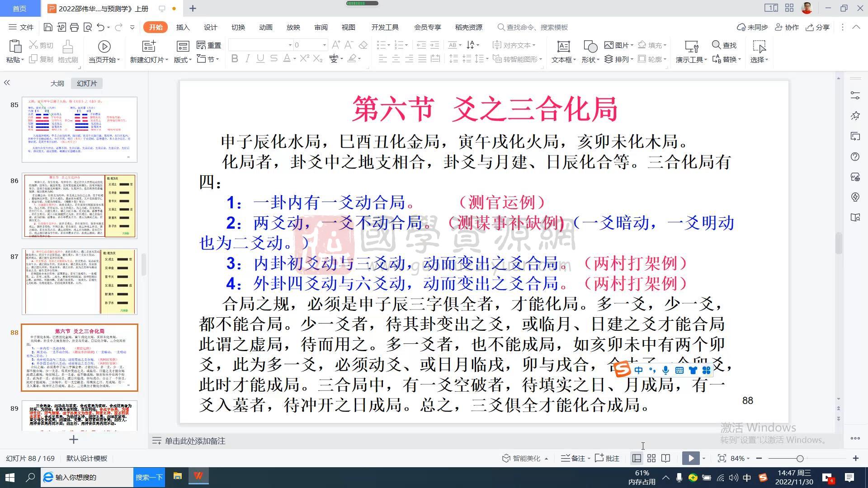Click the text highlight color swatch
Viewport: 868px width, 488px height.
[x=352, y=59]
